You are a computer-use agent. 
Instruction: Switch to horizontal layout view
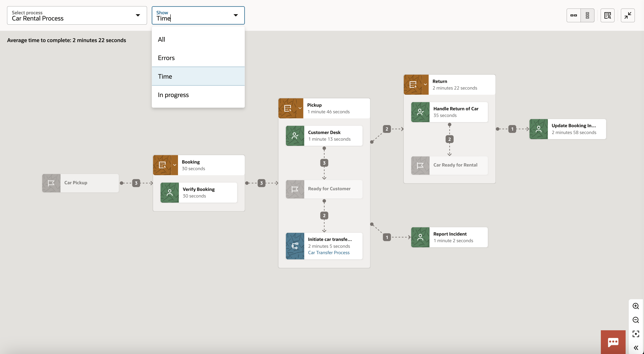coord(573,15)
